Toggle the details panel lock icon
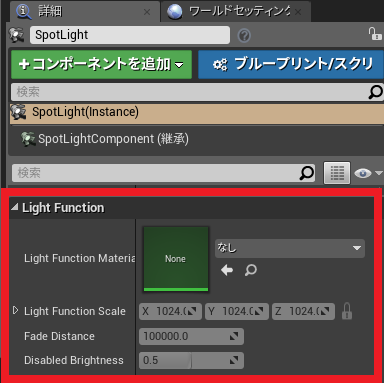The image size is (384, 383). point(375,34)
